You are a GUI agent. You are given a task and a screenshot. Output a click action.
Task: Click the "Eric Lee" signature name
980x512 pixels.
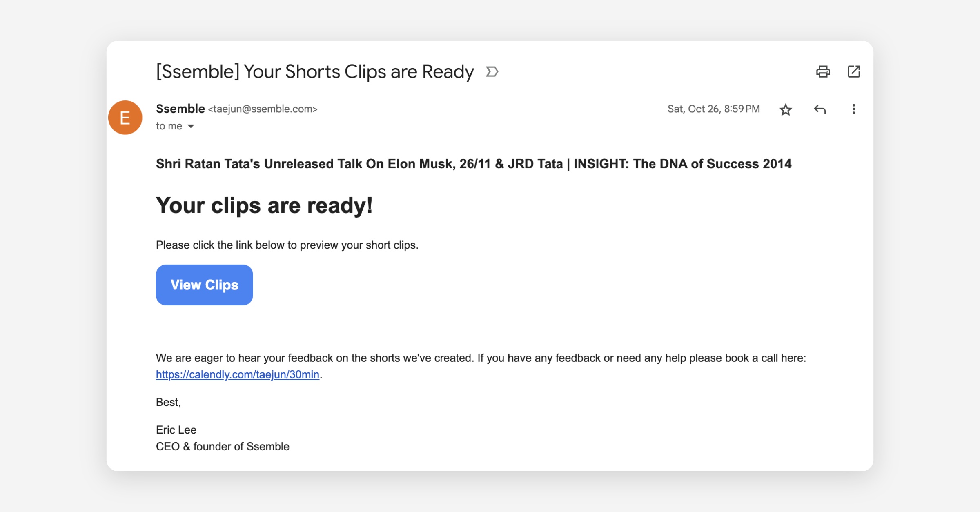point(176,430)
